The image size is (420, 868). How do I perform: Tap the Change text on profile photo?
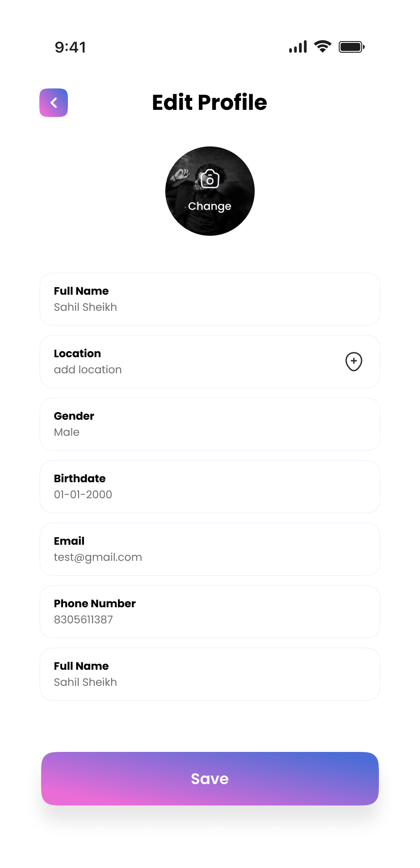(x=210, y=206)
